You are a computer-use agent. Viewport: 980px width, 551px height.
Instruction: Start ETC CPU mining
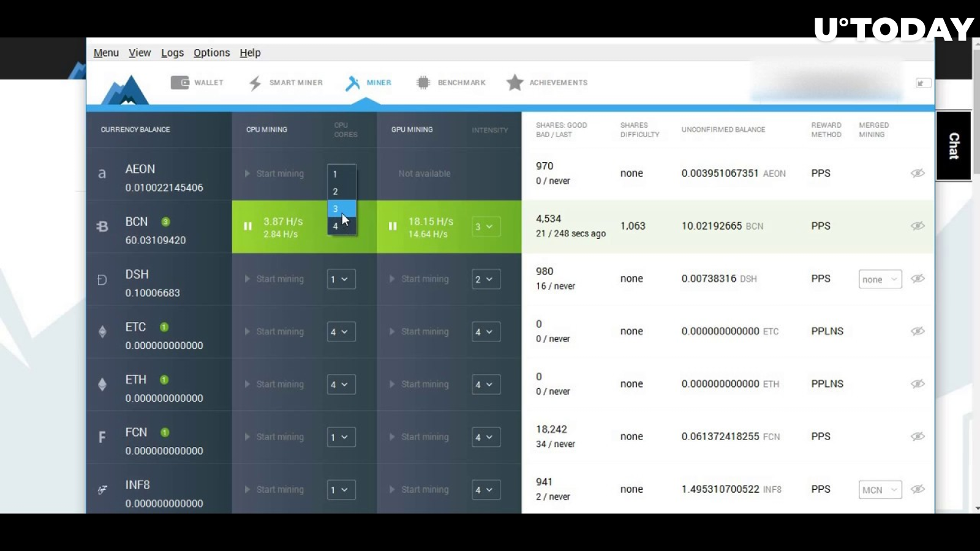pos(274,332)
